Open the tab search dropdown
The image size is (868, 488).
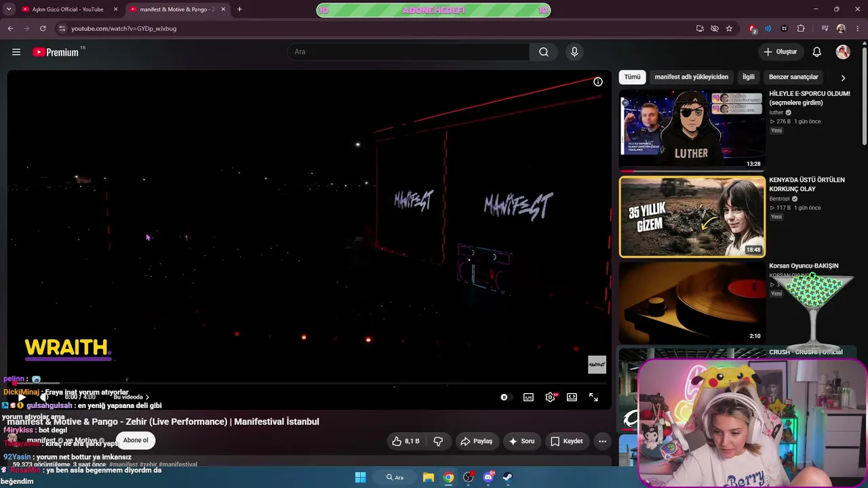[9, 9]
